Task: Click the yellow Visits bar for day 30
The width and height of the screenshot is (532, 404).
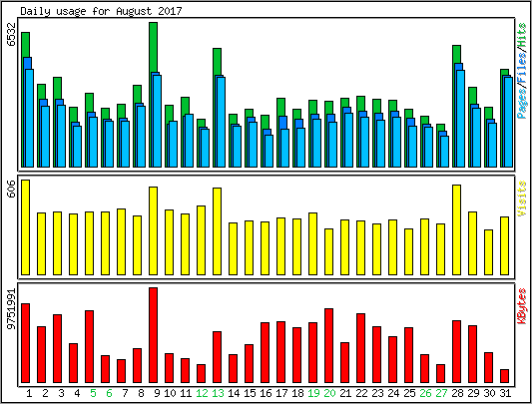Action: 488,252
